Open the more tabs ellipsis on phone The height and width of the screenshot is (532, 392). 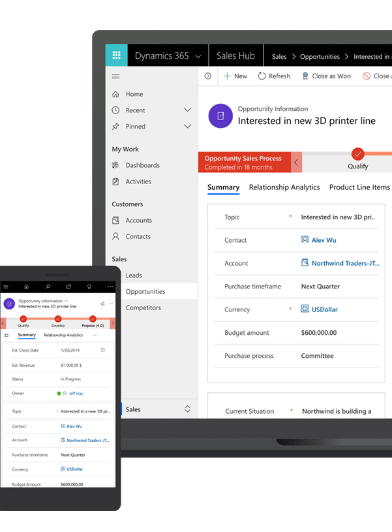(x=95, y=336)
